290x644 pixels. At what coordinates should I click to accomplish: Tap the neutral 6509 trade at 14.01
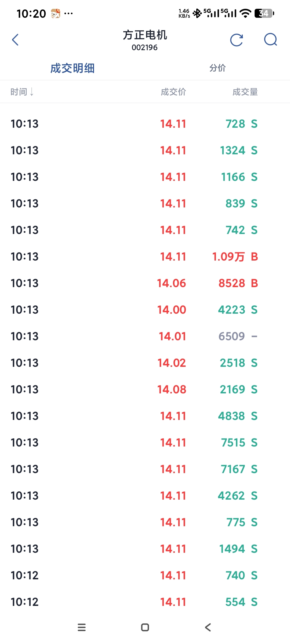point(145,336)
